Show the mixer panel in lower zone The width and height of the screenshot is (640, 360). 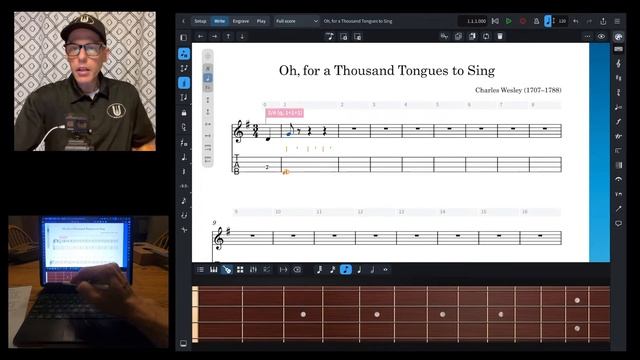[253, 269]
